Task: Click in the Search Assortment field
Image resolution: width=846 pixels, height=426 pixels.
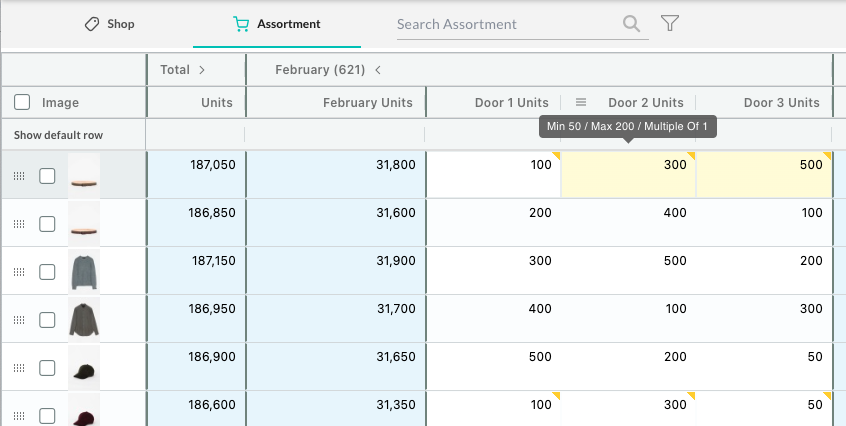Action: [505, 24]
